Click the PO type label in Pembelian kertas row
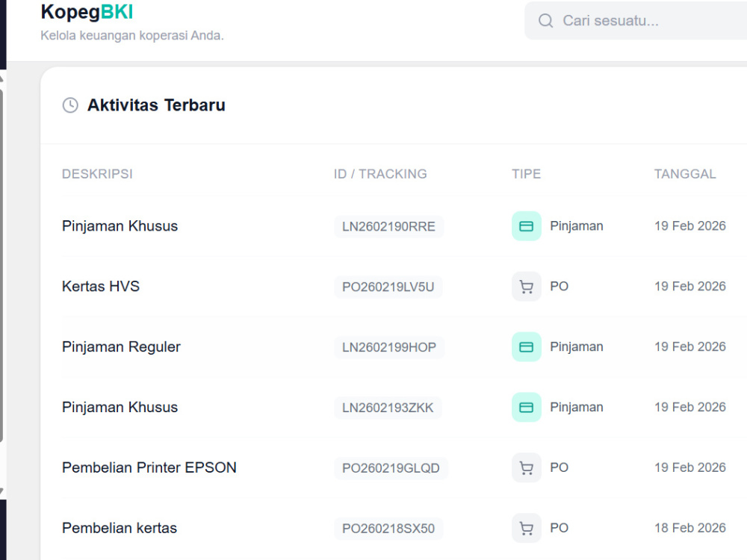The height and width of the screenshot is (560, 747). 559,528
